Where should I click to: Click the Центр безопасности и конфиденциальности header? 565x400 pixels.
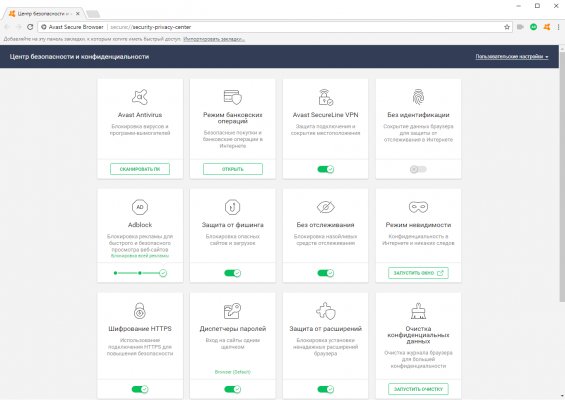click(x=79, y=57)
